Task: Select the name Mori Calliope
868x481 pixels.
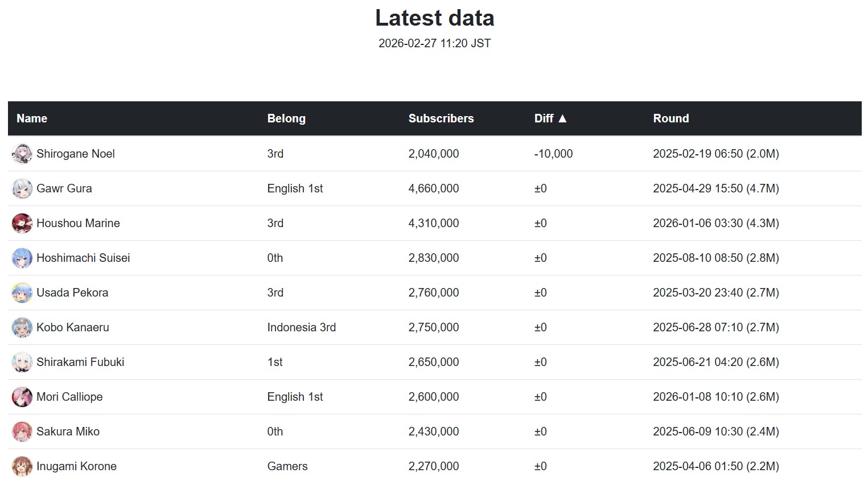Action: [x=69, y=397]
